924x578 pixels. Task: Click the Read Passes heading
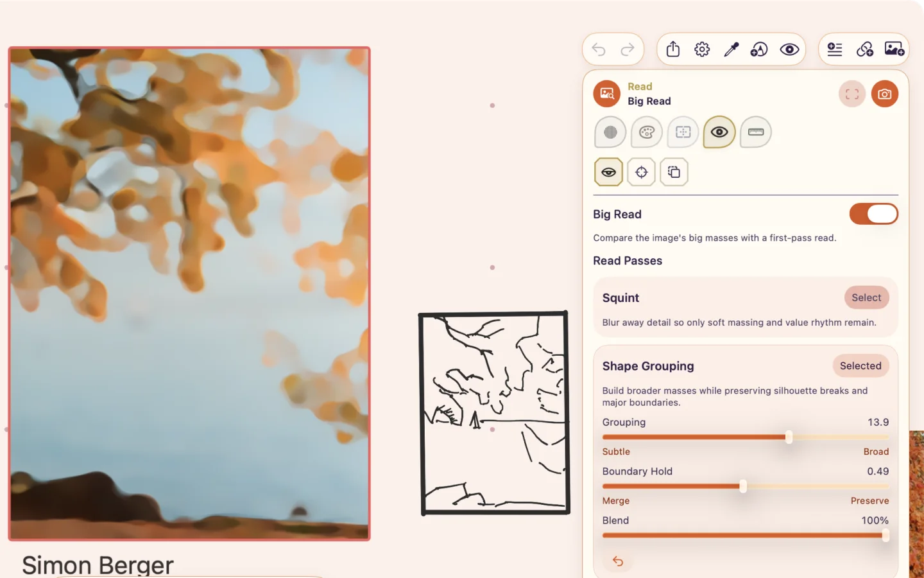point(628,261)
